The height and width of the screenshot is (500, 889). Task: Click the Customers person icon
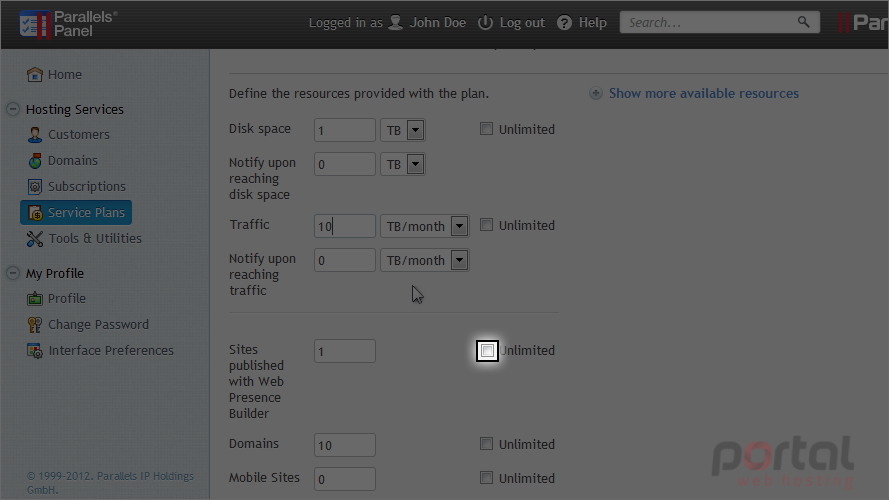coord(35,134)
